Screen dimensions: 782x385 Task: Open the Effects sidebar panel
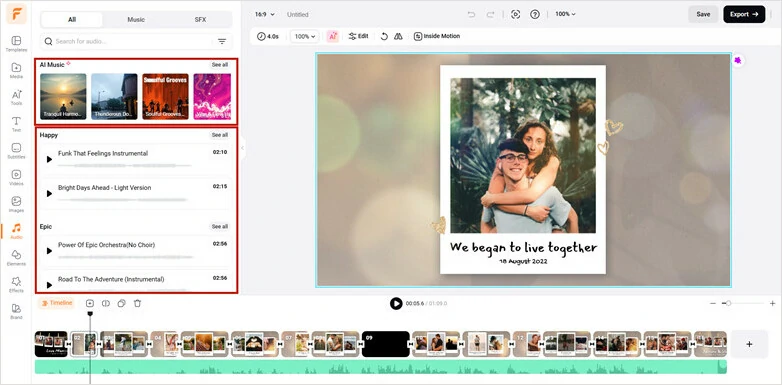click(16, 285)
